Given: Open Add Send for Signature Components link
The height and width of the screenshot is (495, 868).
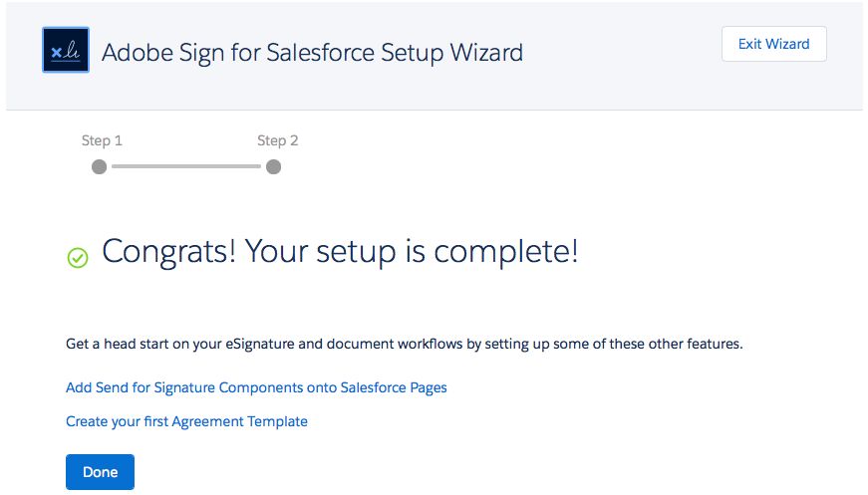Looking at the screenshot, I should [x=256, y=387].
